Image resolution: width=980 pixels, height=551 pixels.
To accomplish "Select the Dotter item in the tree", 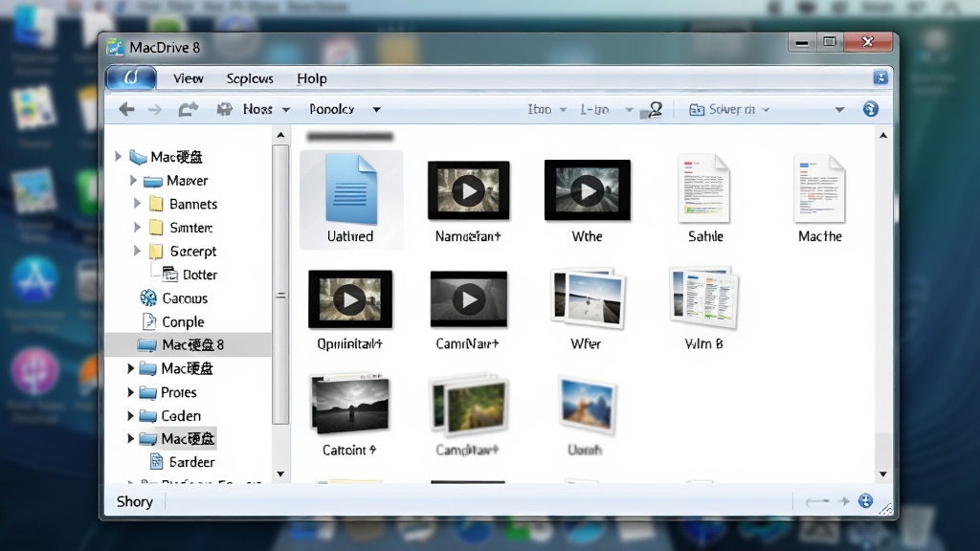I will coord(189,275).
